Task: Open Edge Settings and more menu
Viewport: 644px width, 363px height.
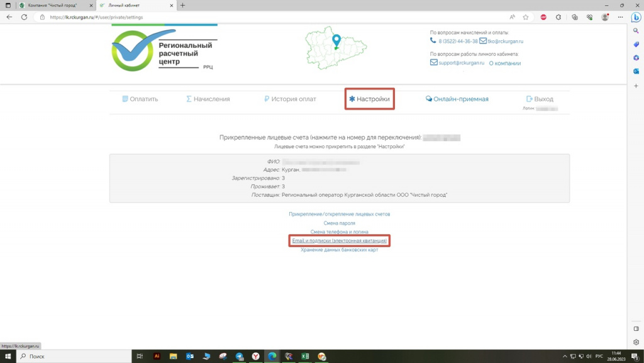Action: pyautogui.click(x=620, y=17)
